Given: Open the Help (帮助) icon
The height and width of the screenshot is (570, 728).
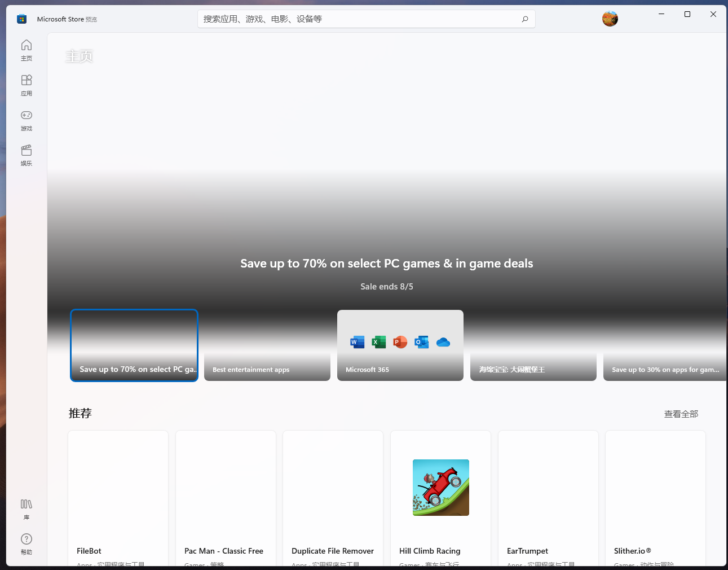Looking at the screenshot, I should (x=27, y=544).
